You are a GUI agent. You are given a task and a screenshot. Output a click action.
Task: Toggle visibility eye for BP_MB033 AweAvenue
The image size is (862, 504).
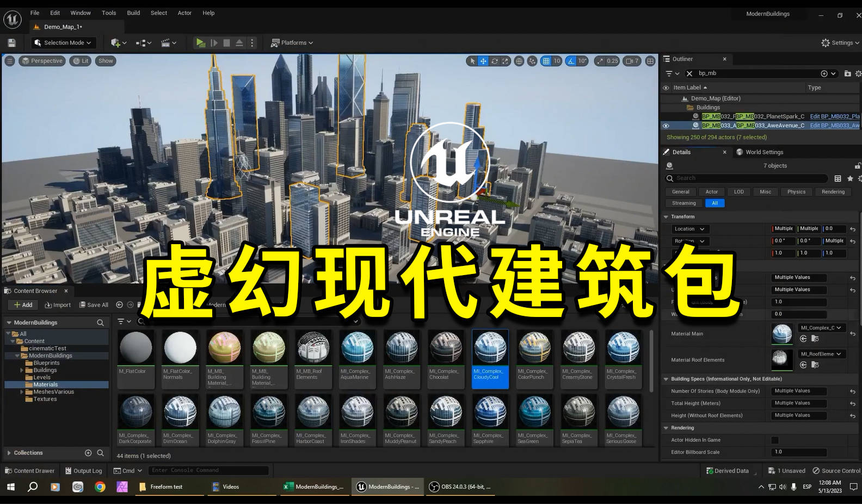[666, 126]
